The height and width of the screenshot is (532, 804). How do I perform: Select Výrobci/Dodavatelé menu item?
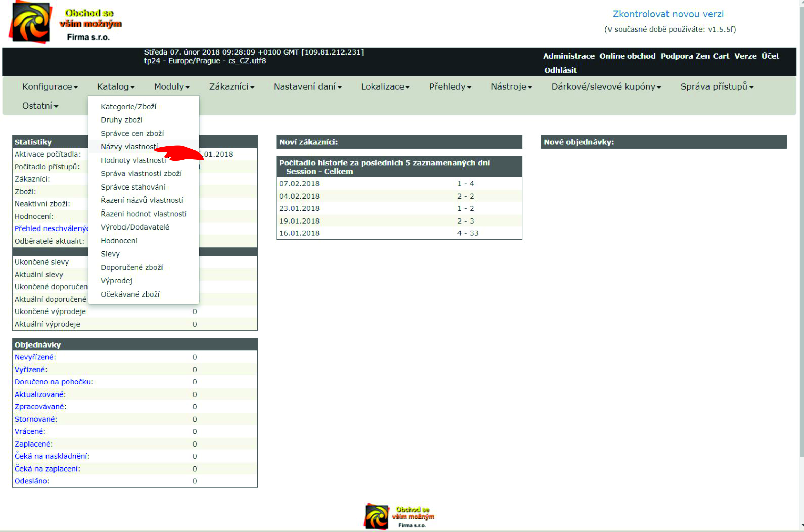tap(135, 227)
